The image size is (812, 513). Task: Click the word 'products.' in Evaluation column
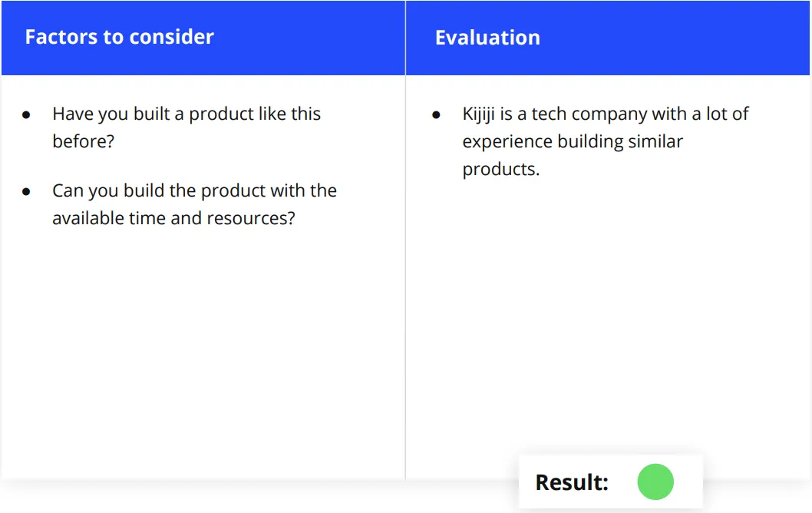pos(500,169)
